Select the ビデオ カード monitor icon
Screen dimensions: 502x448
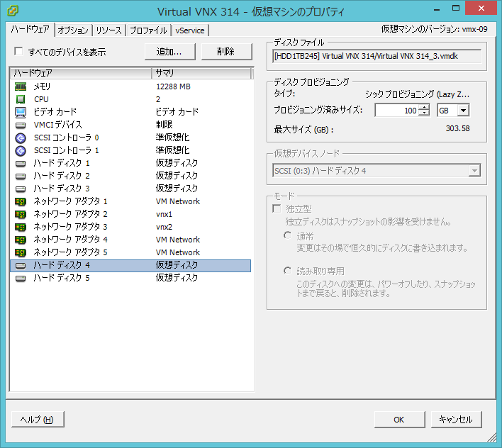(x=21, y=112)
